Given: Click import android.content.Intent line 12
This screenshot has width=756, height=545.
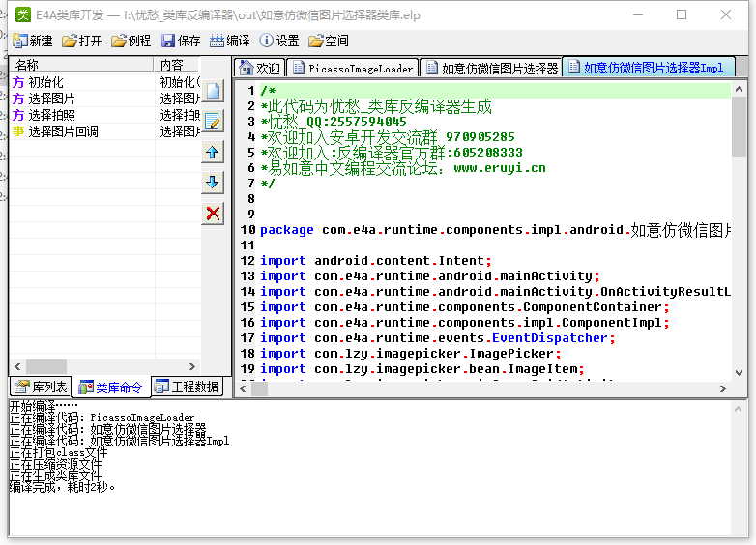Looking at the screenshot, I should [x=376, y=261].
